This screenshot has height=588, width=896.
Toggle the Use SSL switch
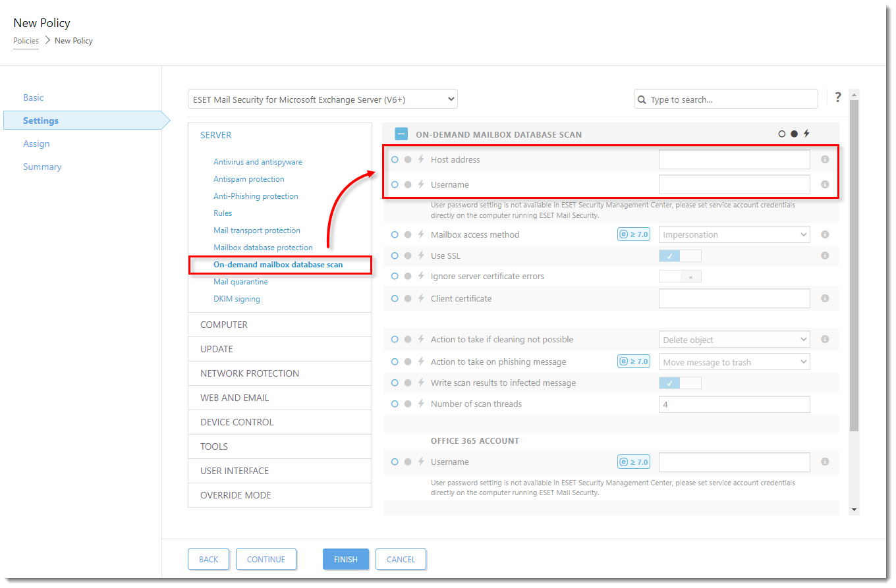[680, 255]
